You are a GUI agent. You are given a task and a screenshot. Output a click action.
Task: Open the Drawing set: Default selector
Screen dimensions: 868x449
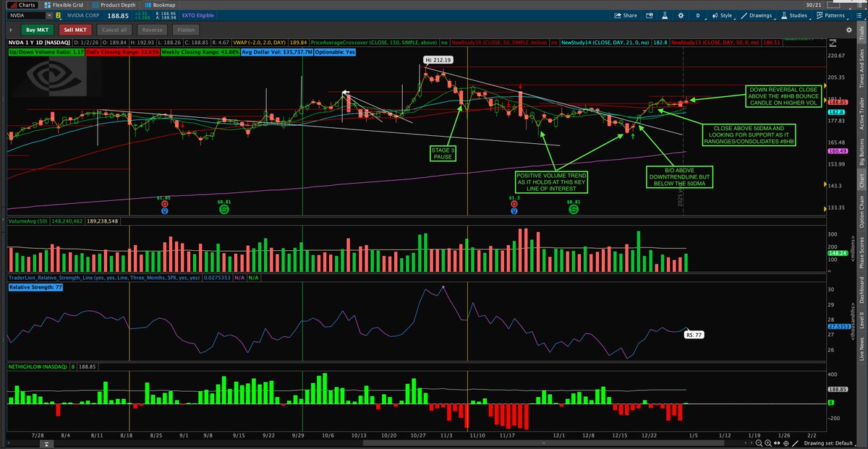pyautogui.click(x=829, y=443)
